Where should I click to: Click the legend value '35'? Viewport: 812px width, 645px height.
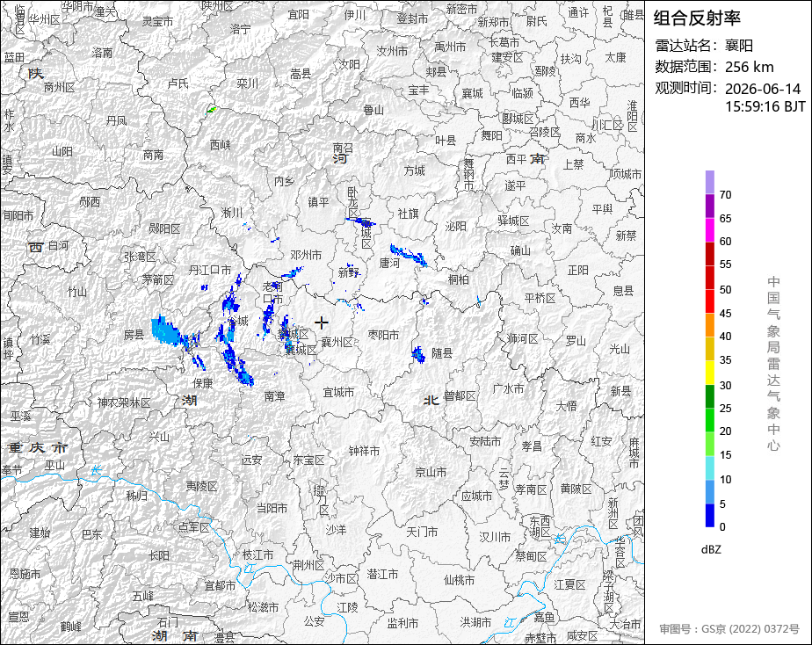pyautogui.click(x=726, y=359)
